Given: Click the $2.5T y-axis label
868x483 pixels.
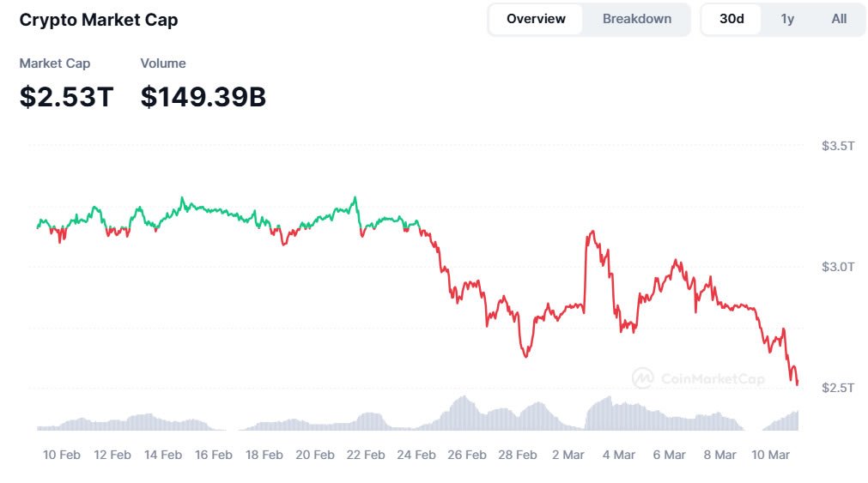Looking at the screenshot, I should click(838, 388).
